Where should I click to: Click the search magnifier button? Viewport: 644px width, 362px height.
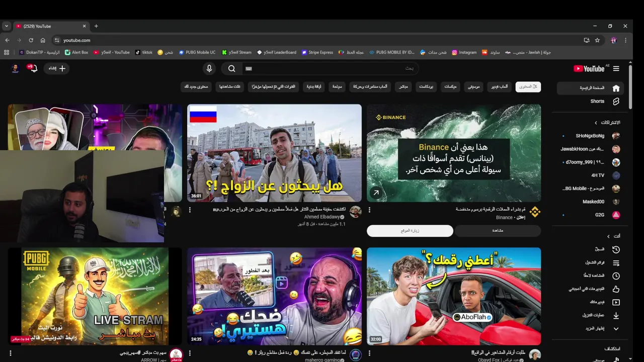(231, 68)
